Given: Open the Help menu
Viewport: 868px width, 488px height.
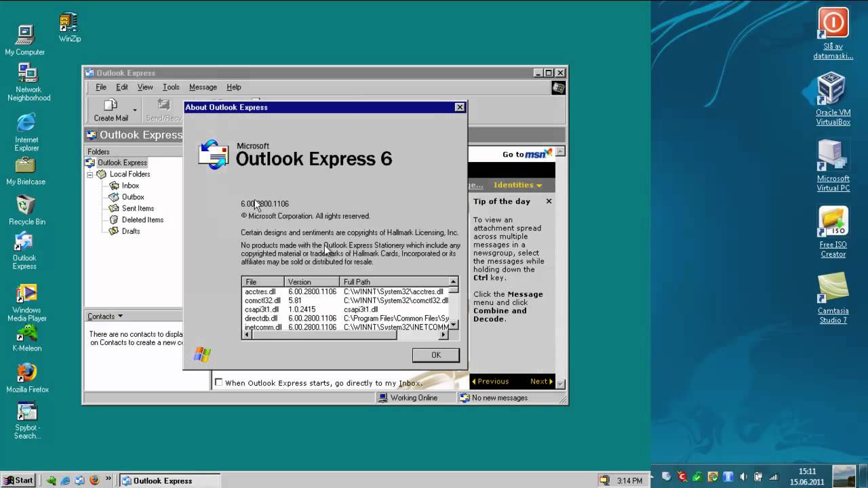Looking at the screenshot, I should (x=234, y=87).
